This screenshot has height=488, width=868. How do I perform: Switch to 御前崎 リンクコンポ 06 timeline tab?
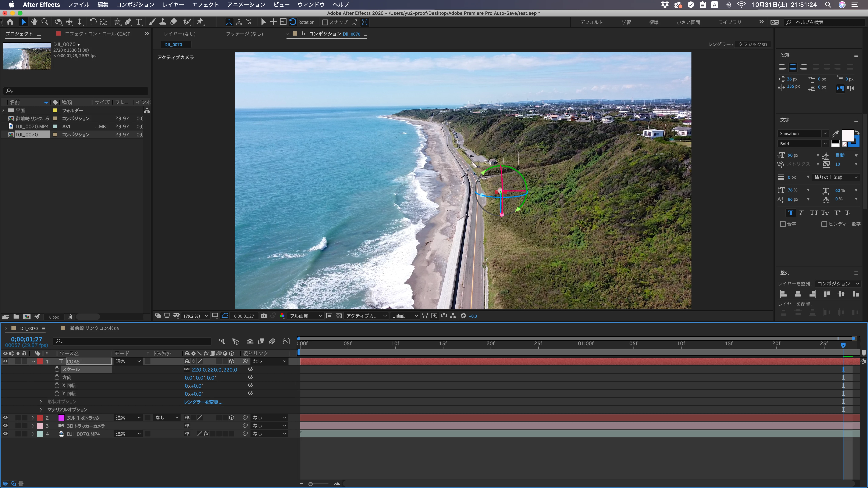pyautogui.click(x=94, y=328)
